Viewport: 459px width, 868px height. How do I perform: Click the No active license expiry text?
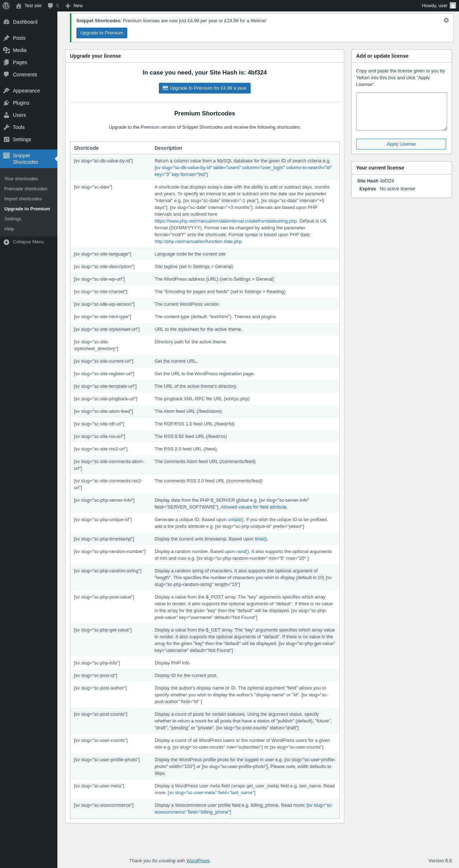[397, 189]
